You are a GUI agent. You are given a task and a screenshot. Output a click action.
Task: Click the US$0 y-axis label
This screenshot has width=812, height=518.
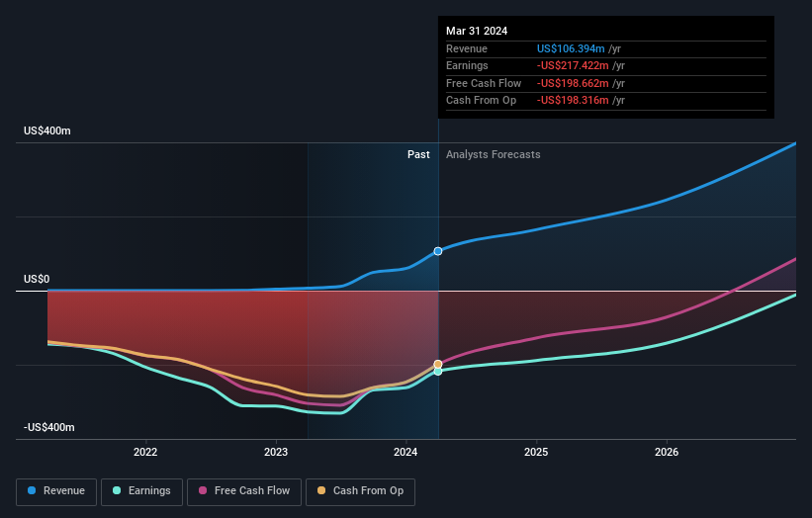(x=37, y=279)
